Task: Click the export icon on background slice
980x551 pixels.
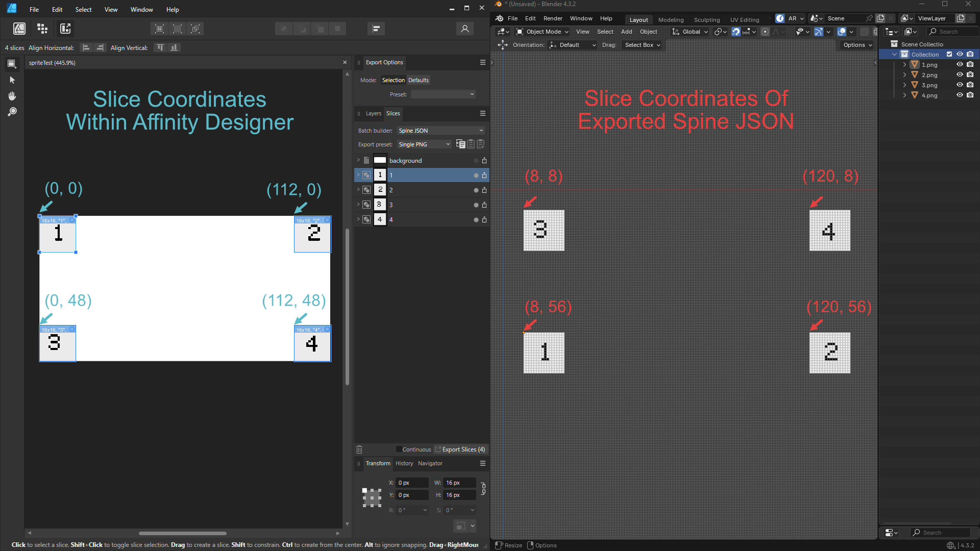Action: coord(484,160)
